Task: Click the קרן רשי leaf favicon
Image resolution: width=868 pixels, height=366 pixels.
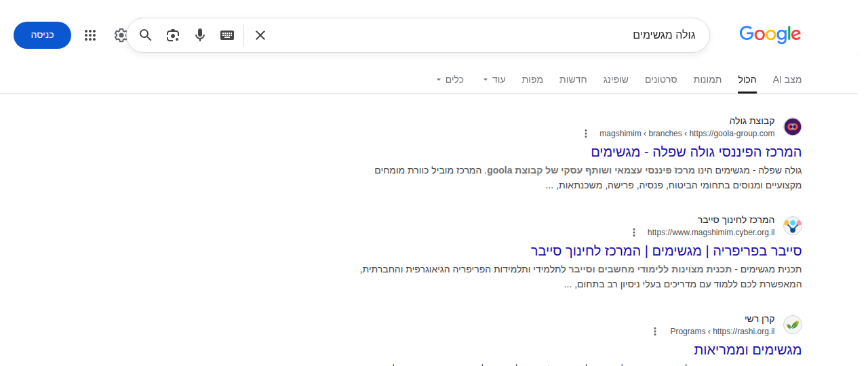Action: click(793, 325)
